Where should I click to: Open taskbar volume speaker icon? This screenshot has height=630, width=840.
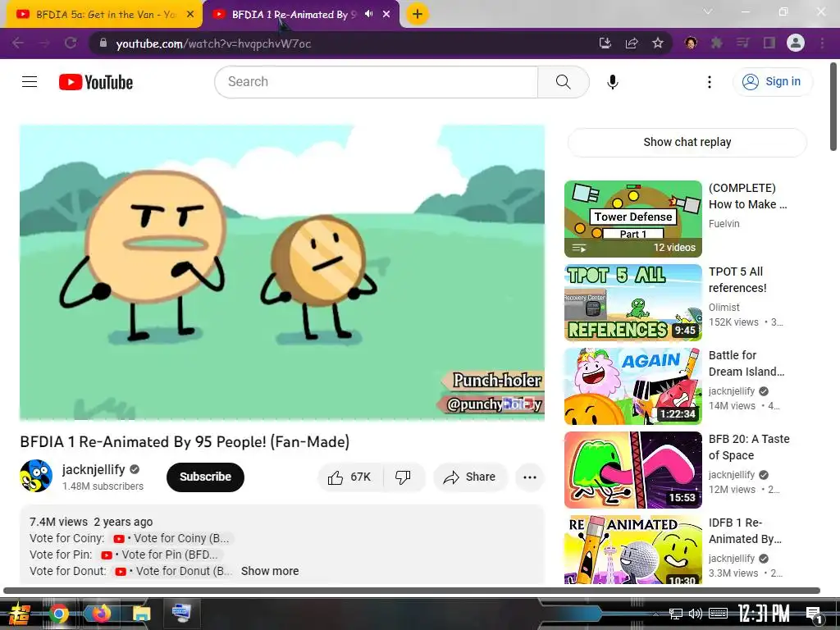pyautogui.click(x=695, y=614)
